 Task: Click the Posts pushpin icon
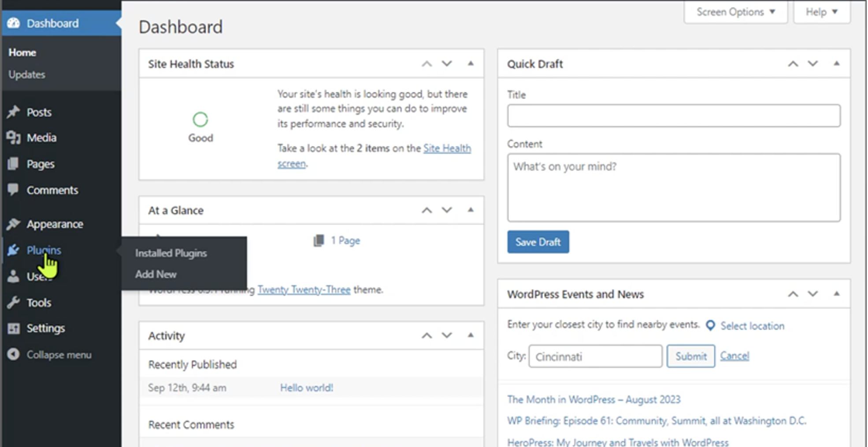tap(13, 112)
